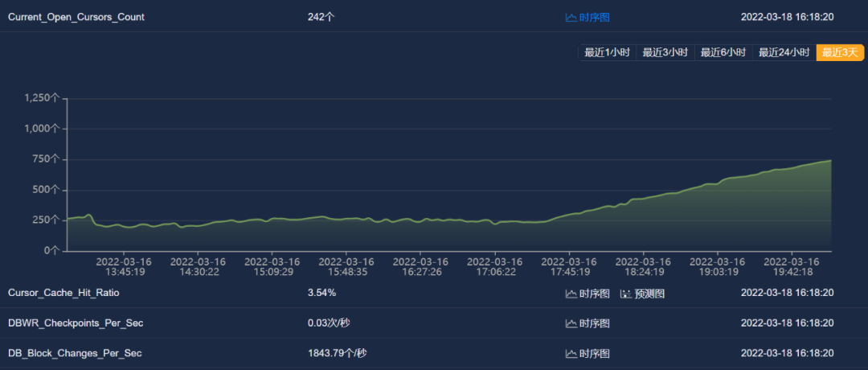Click the 16:27:26 x-axis time label
This screenshot has width=868, height=370.
(x=420, y=272)
